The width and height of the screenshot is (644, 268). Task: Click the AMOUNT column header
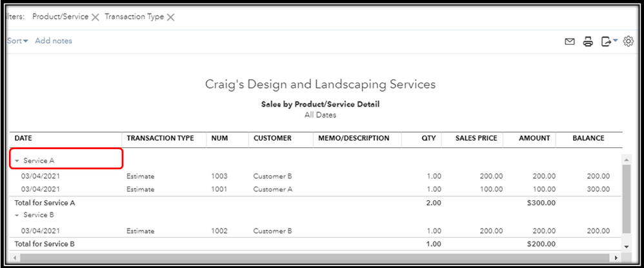coord(534,139)
